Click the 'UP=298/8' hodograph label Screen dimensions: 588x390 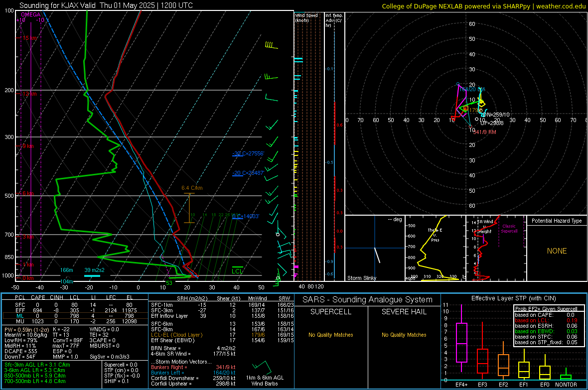[x=492, y=123]
